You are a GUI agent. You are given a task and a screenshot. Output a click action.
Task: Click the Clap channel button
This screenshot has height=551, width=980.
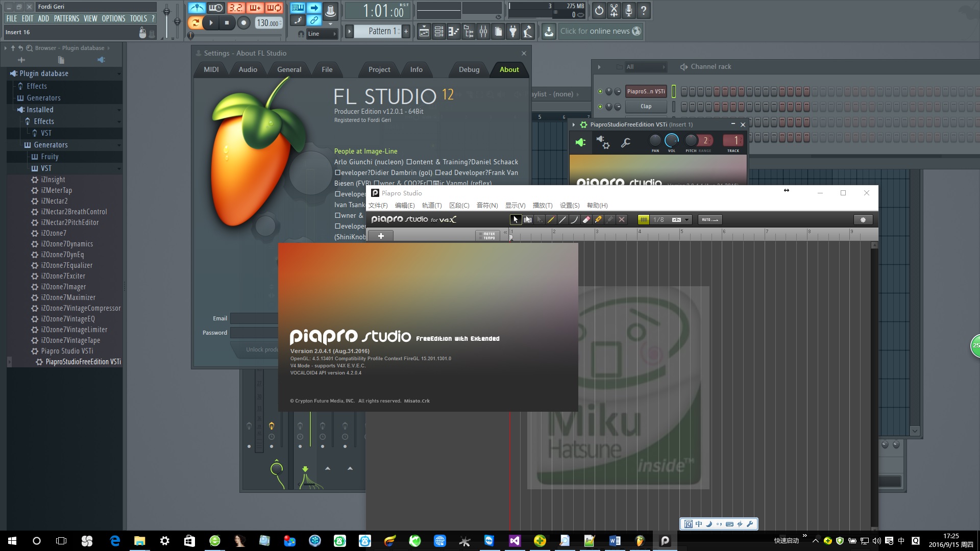pyautogui.click(x=646, y=107)
